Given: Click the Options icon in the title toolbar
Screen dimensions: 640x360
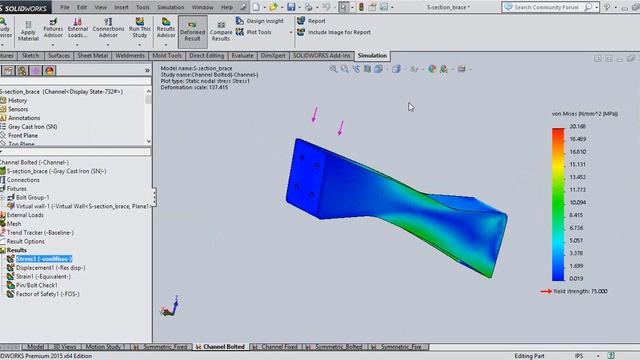Looking at the screenshot, I should 384,7.
